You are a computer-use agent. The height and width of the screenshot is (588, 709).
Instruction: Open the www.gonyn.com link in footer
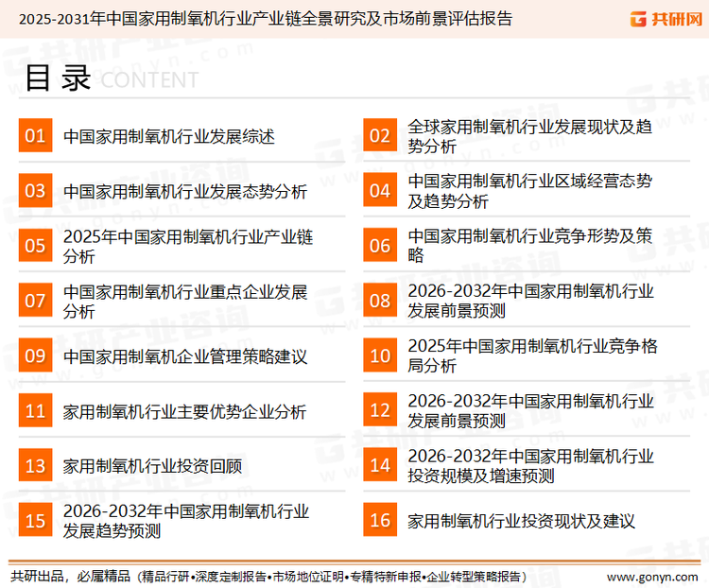click(652, 578)
